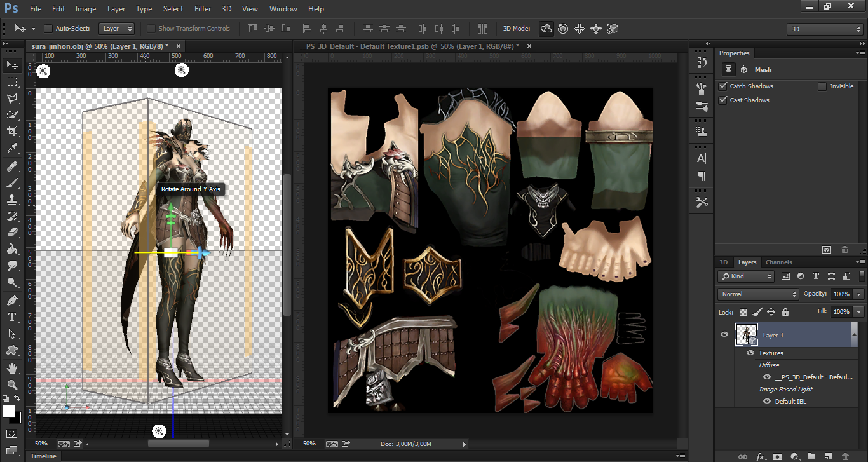Viewport: 868px width, 462px height.
Task: Check the Show Transform Controls checkbox
Action: pos(151,29)
